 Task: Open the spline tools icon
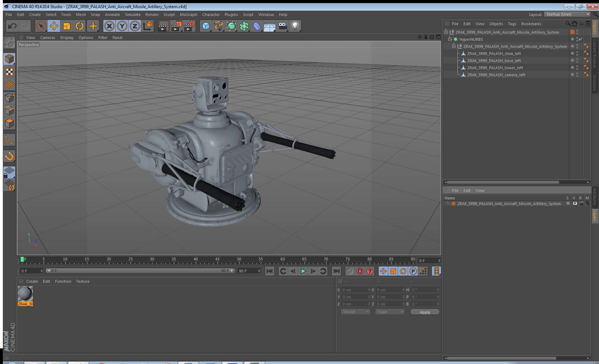pyautogui.click(x=219, y=26)
